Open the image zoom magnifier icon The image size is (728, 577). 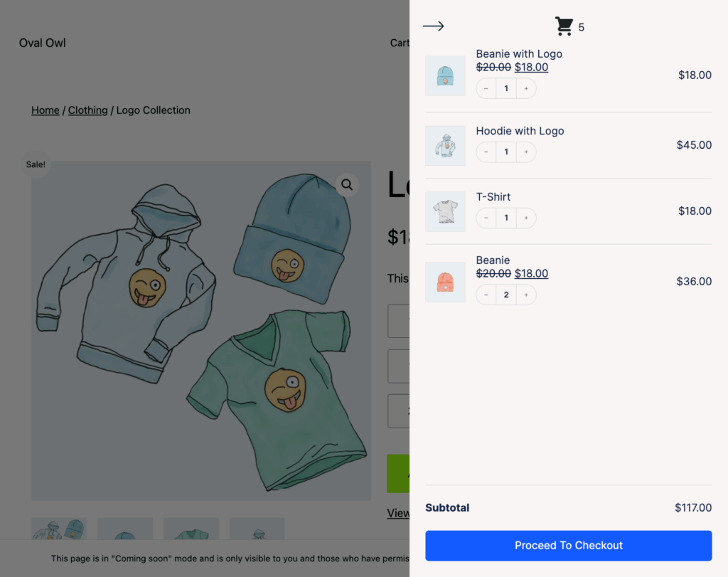pyautogui.click(x=347, y=185)
